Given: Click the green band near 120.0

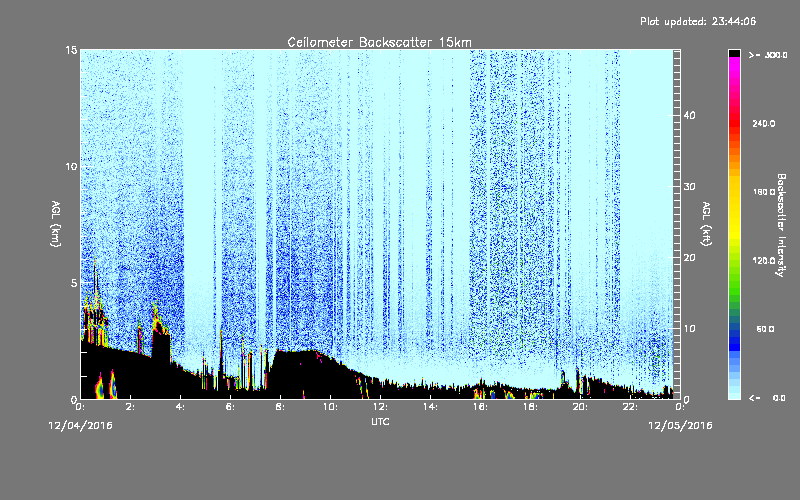Looking at the screenshot, I should coord(734,263).
